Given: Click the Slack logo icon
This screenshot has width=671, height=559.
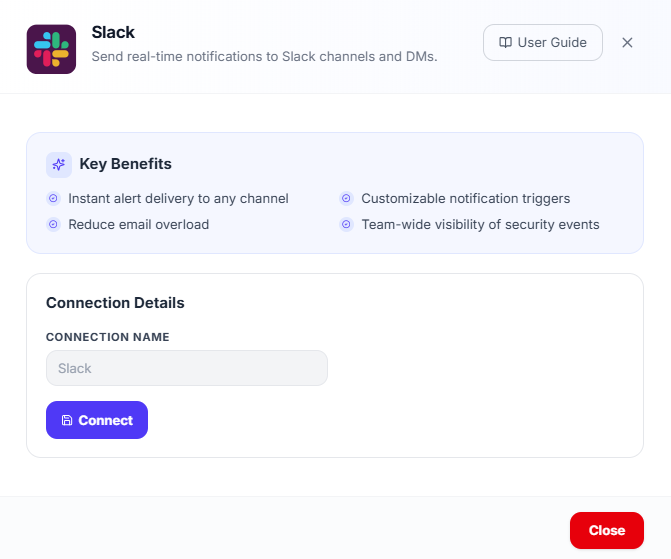Looking at the screenshot, I should 51,49.
